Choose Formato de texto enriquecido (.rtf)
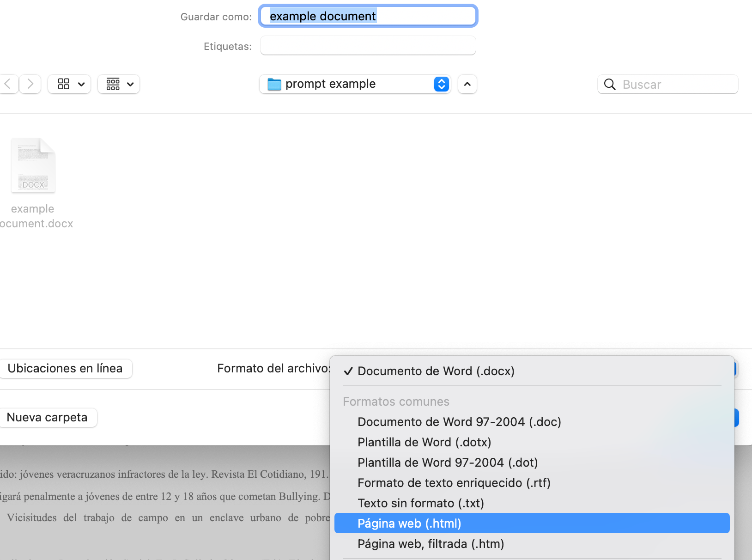Screen dimensions: 752x560 pos(532,483)
